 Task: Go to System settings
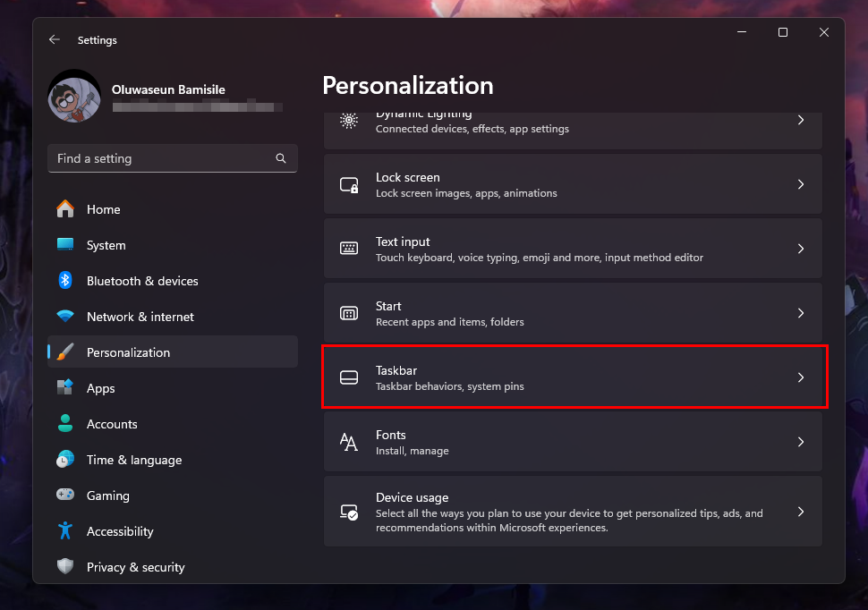173,245
